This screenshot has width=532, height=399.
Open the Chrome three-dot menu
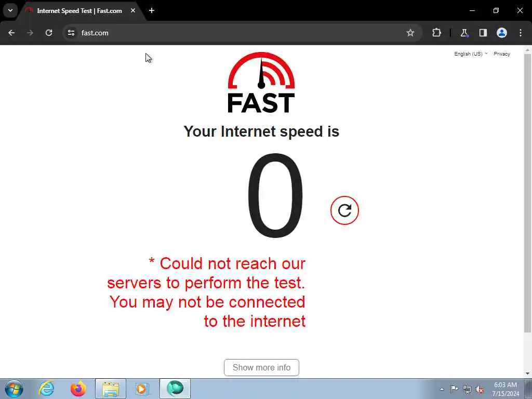pyautogui.click(x=521, y=33)
